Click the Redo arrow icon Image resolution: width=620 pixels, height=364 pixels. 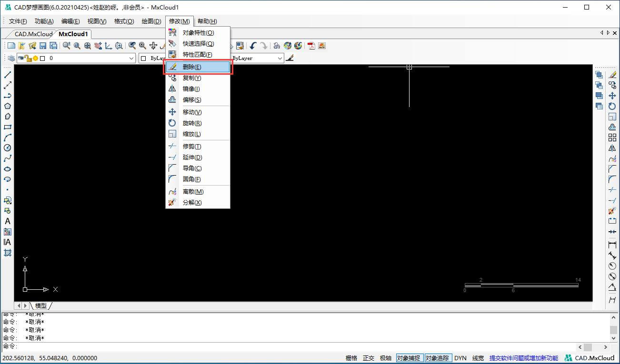coord(263,46)
